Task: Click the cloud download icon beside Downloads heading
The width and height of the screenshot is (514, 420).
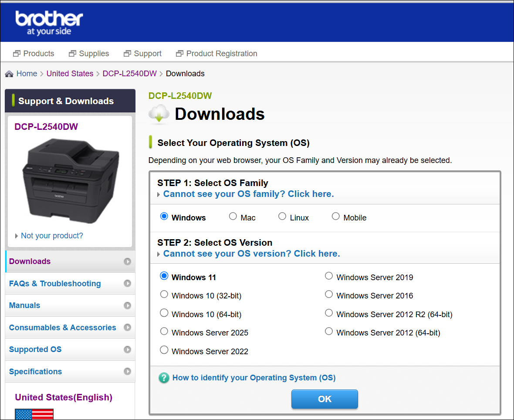Action: [159, 115]
